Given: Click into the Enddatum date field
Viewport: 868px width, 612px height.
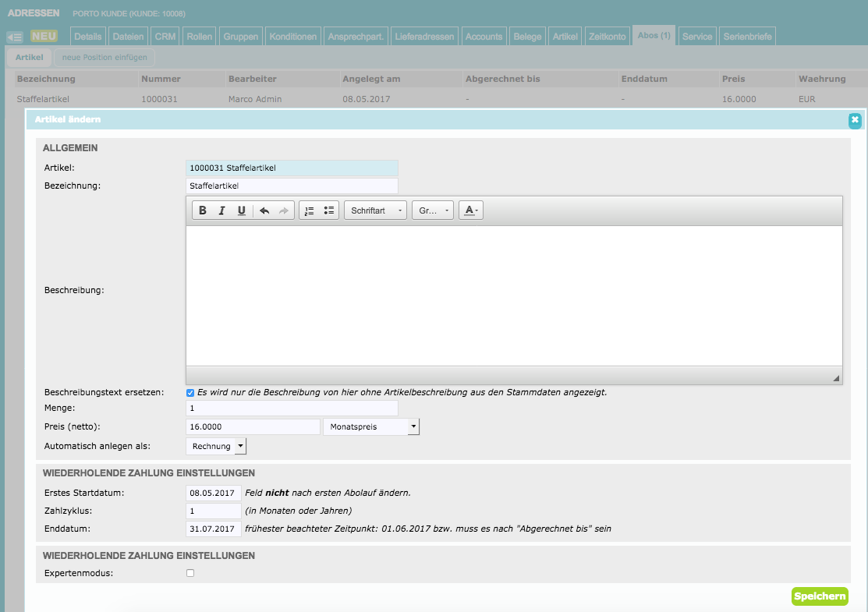Looking at the screenshot, I should pos(214,529).
